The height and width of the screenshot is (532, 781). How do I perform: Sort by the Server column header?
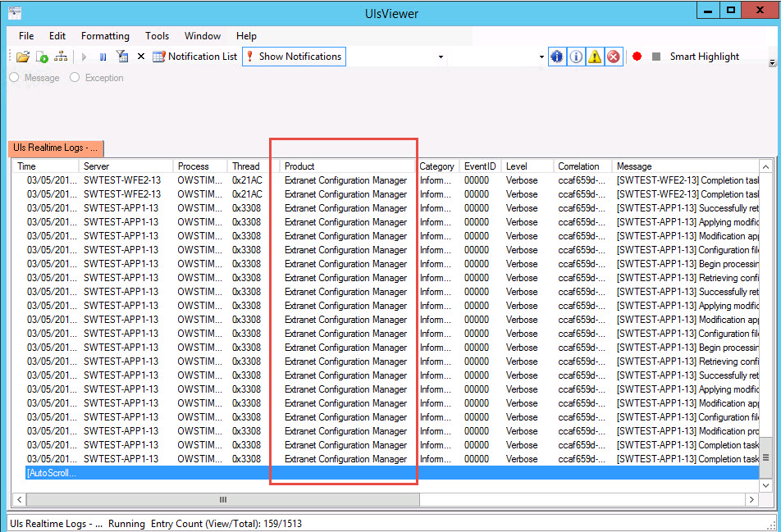pyautogui.click(x=126, y=166)
